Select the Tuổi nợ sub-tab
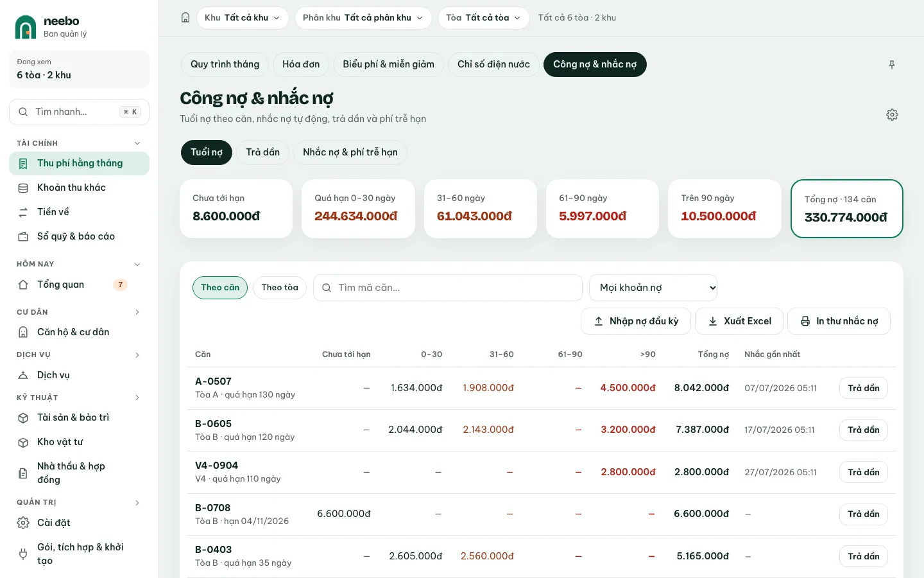 (x=207, y=152)
